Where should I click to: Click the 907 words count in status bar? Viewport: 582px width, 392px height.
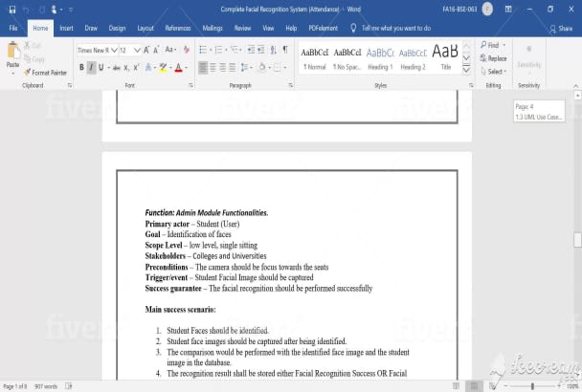point(46,386)
